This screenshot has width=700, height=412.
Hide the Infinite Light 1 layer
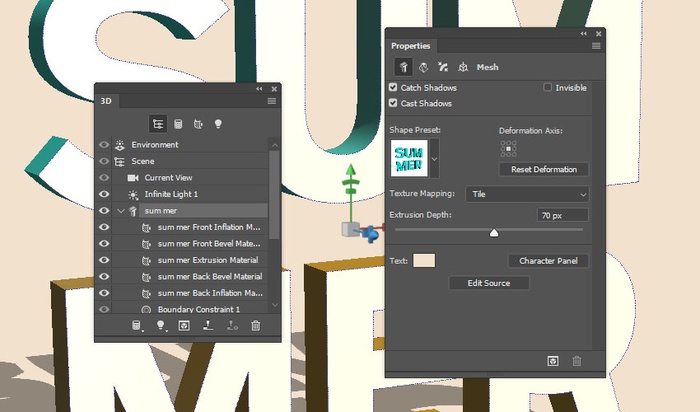(104, 194)
